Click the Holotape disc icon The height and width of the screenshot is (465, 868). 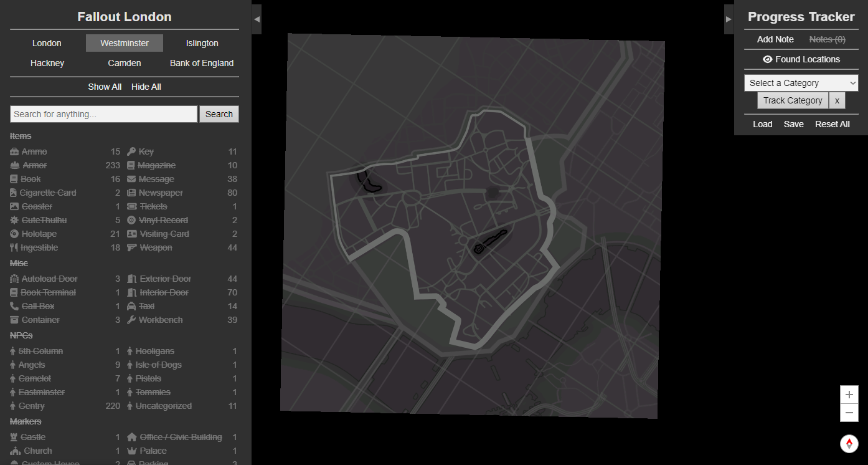(x=14, y=234)
